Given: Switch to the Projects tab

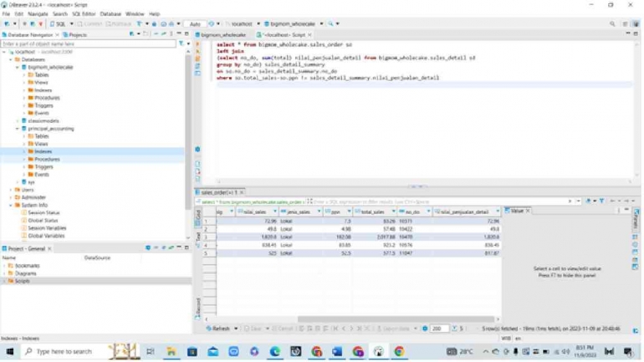Looking at the screenshot, I should pyautogui.click(x=75, y=35).
